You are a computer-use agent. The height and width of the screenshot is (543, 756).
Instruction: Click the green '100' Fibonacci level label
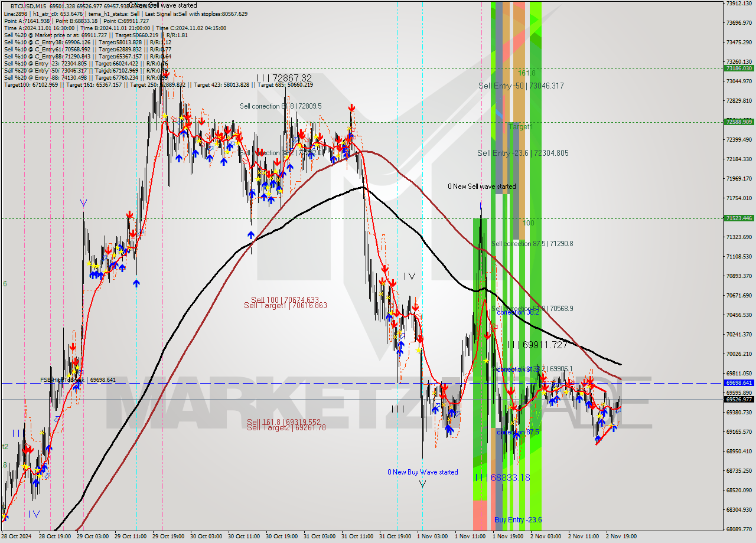click(528, 223)
